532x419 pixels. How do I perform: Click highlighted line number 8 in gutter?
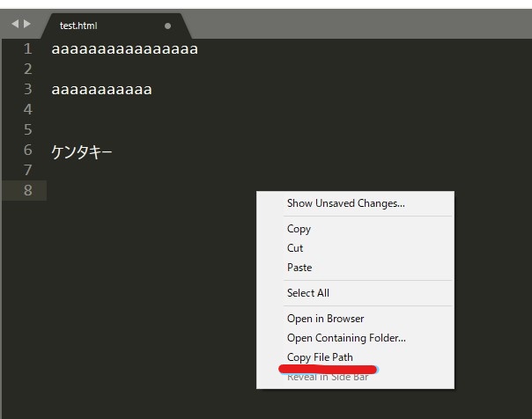(x=28, y=190)
